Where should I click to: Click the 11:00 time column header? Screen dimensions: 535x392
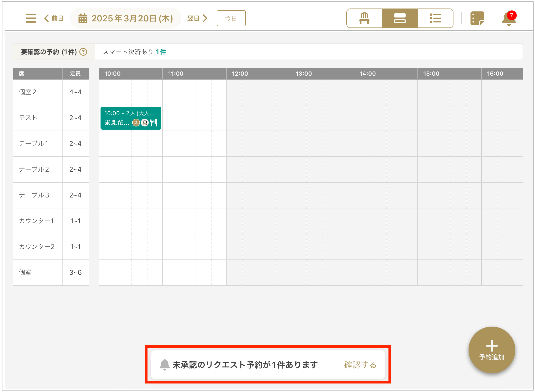[x=176, y=74]
